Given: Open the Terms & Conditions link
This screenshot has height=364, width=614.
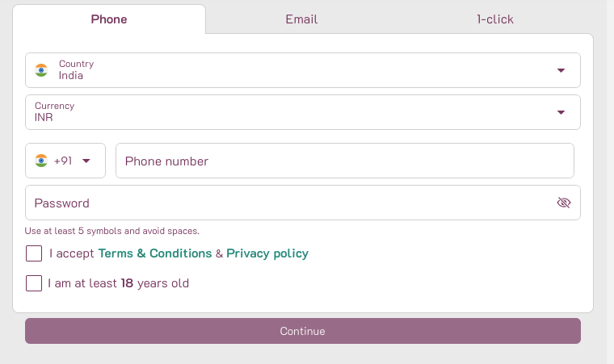Looking at the screenshot, I should pyautogui.click(x=154, y=253).
